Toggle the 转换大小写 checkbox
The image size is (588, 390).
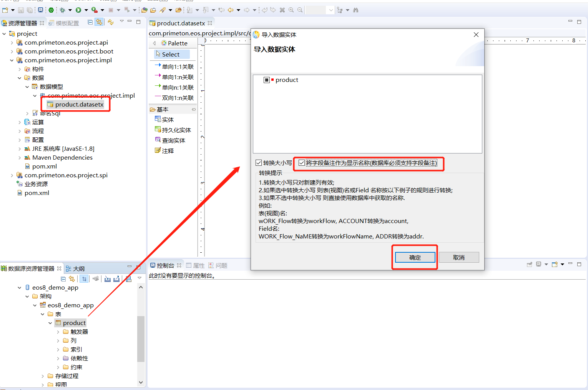pyautogui.click(x=259, y=163)
